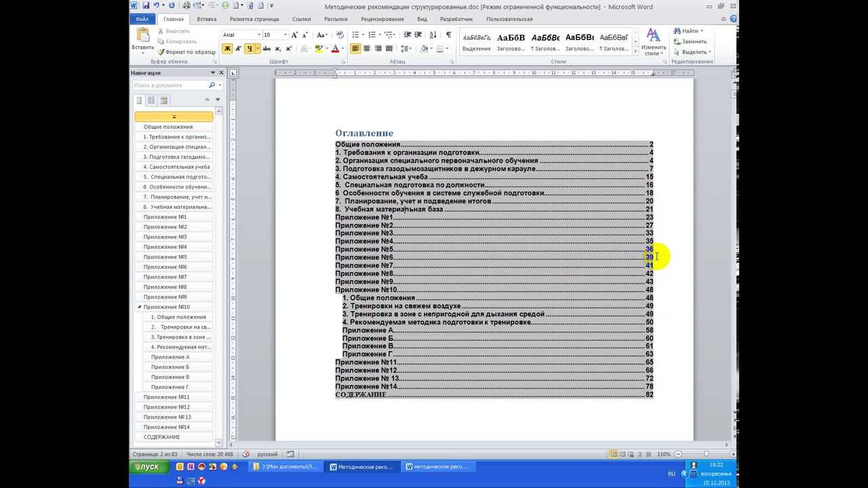
Task: Toggle bold formatting in the Font group
Action: click(226, 49)
